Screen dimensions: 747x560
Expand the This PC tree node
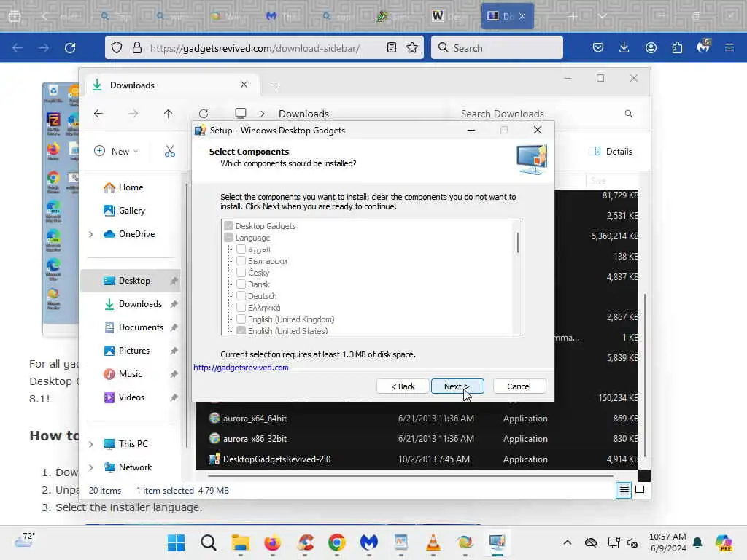91,444
